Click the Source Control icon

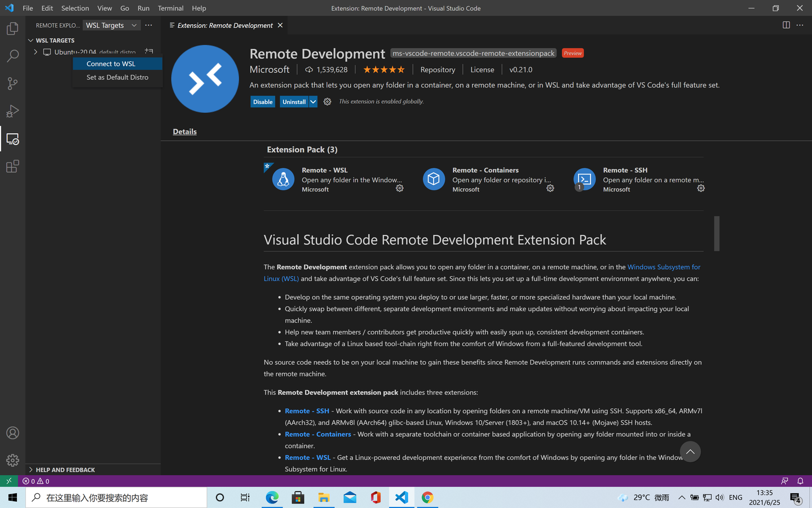pos(12,83)
